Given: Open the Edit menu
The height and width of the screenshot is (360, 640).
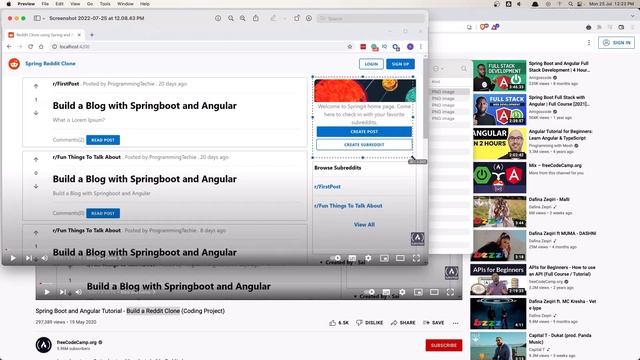Looking at the screenshot, I should [60, 4].
